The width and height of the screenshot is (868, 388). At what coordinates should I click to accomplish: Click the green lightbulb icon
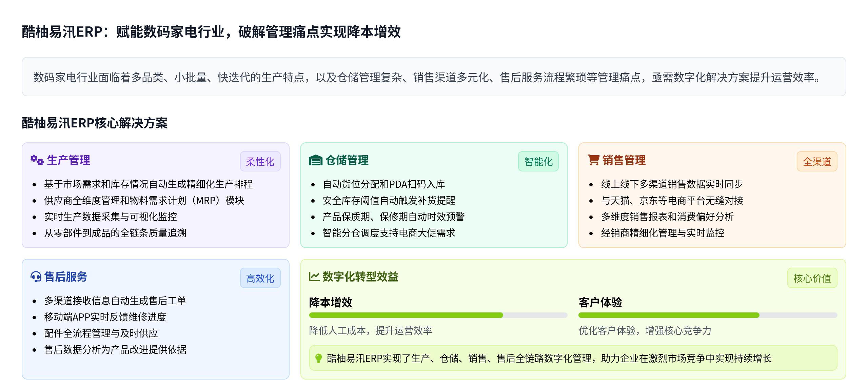click(318, 358)
